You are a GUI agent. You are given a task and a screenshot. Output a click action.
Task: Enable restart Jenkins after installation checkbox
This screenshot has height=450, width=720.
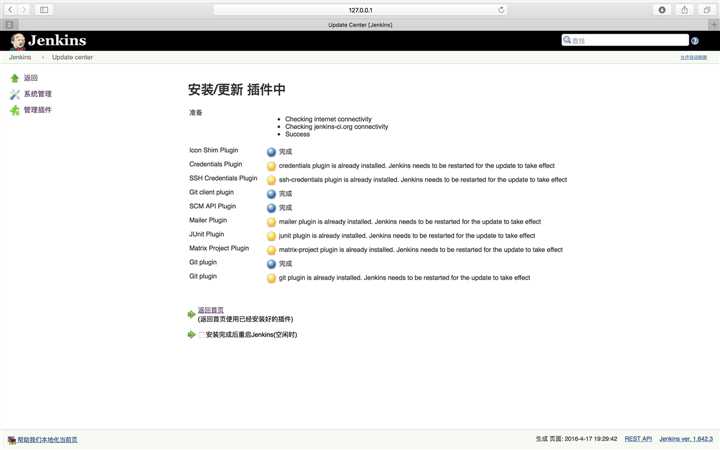pyautogui.click(x=202, y=335)
